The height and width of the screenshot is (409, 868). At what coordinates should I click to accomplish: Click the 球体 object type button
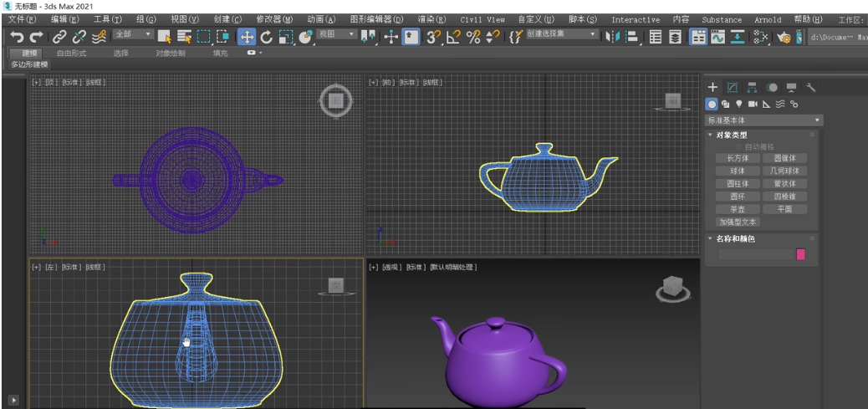[738, 171]
